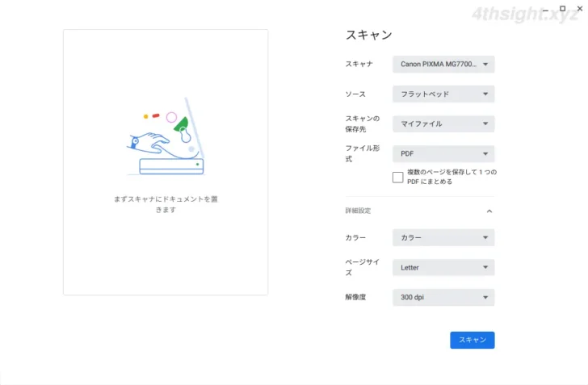Image resolution: width=588 pixels, height=385 pixels.
Task: Close the scan window
Action: pos(580,8)
